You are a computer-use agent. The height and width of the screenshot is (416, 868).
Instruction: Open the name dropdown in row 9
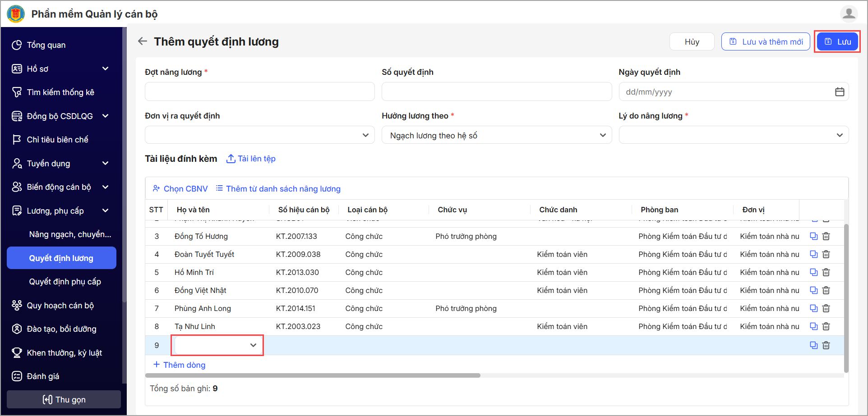click(217, 345)
